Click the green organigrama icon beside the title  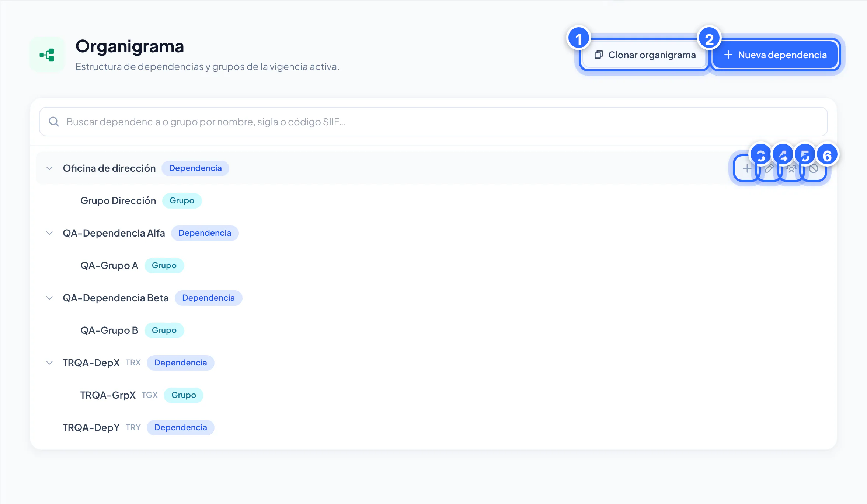[47, 55]
